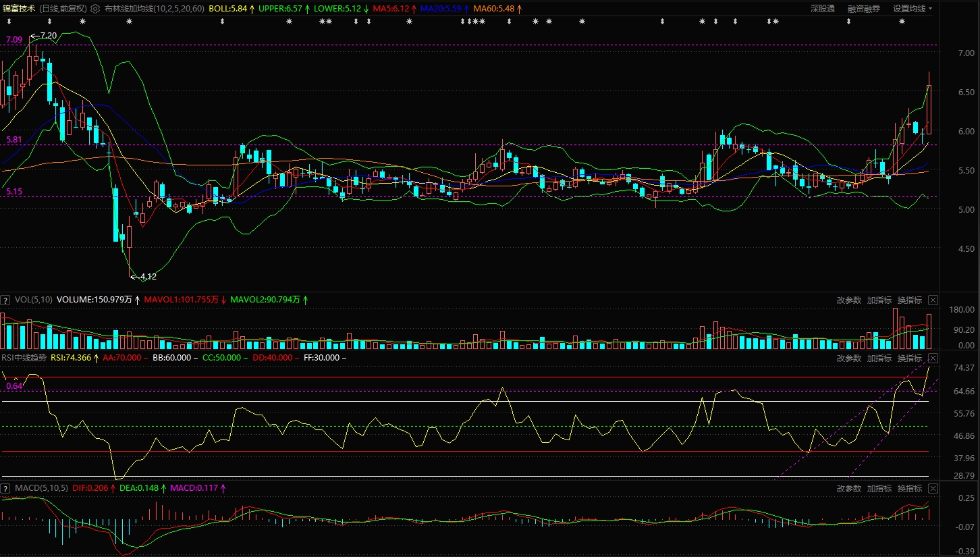
Task: Select the RSI中线趋势 indicator title
Action: (x=24, y=358)
